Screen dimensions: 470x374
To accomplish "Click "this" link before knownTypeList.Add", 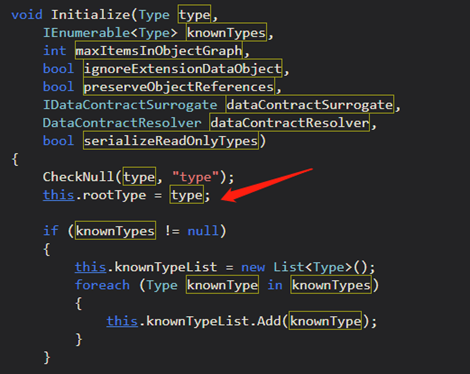I will [122, 321].
